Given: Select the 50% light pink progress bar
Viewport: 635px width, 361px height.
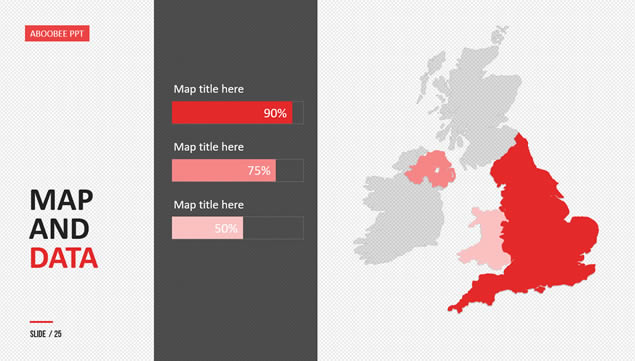Looking at the screenshot, I should (207, 228).
